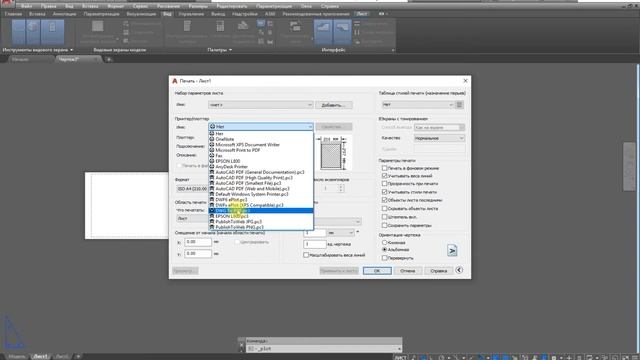Click the Navigation Bar tool in viewport tools

click(52, 31)
